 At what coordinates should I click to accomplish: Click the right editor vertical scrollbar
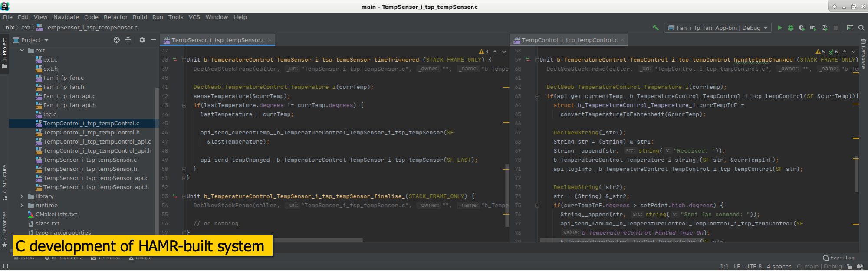[856, 173]
